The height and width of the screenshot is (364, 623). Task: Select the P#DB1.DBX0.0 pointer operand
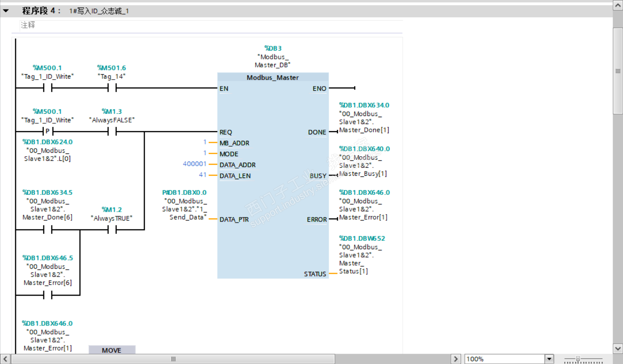click(184, 193)
